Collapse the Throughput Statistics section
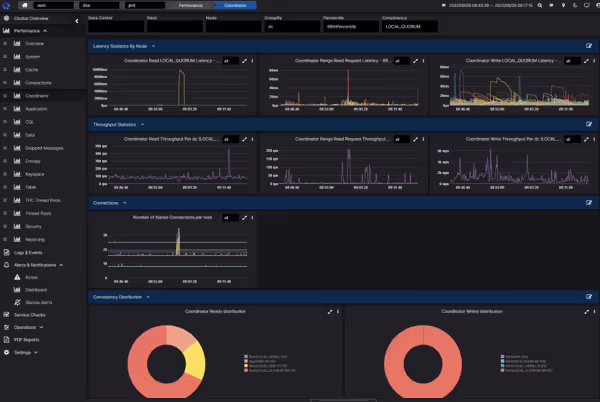The width and height of the screenshot is (600, 402). 142,124
